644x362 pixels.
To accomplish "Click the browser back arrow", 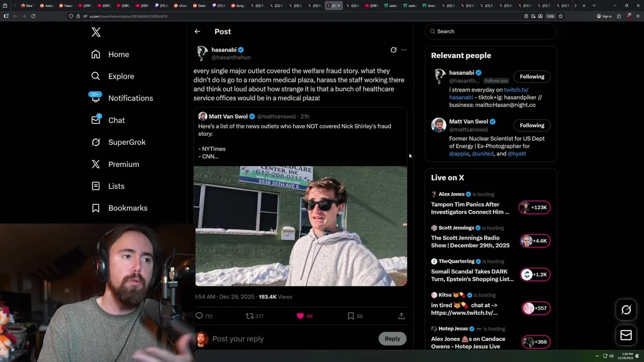I will click(x=15, y=16).
